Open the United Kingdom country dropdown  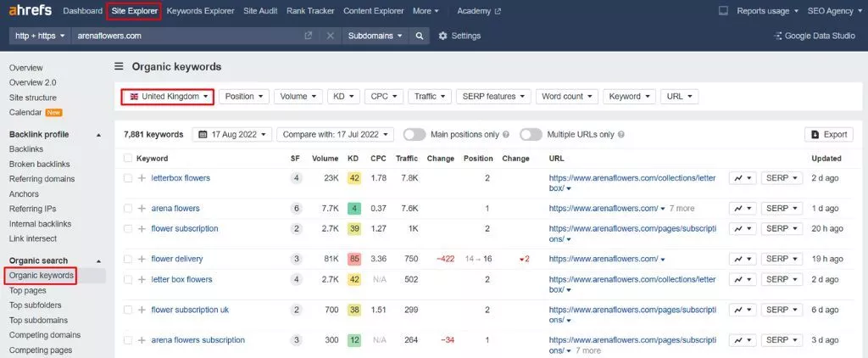click(x=168, y=97)
